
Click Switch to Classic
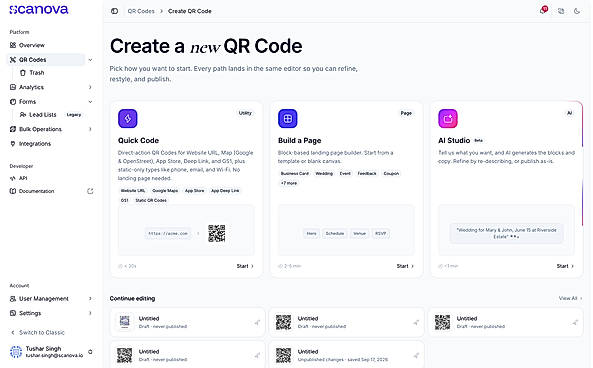38,332
